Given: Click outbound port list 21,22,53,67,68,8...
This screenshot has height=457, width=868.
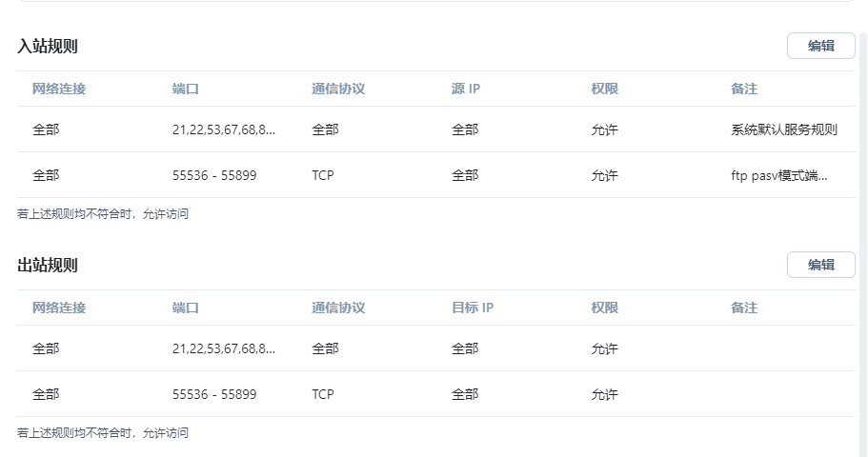Looking at the screenshot, I should (x=224, y=348).
